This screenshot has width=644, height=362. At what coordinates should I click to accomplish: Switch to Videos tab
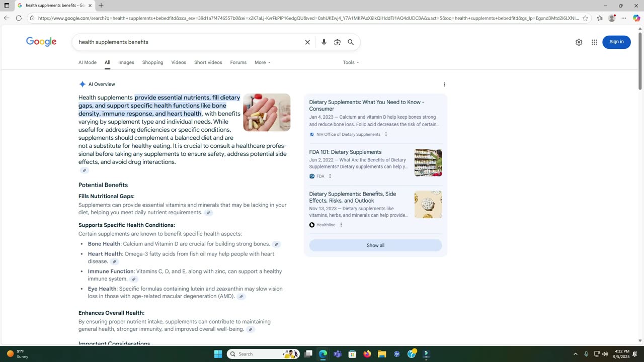(179, 62)
